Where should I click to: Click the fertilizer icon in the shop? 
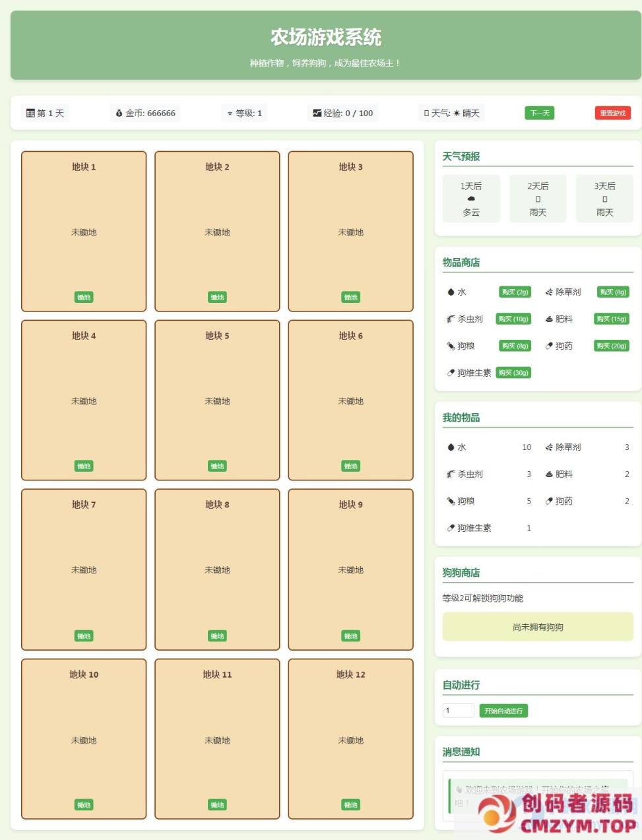click(x=549, y=319)
